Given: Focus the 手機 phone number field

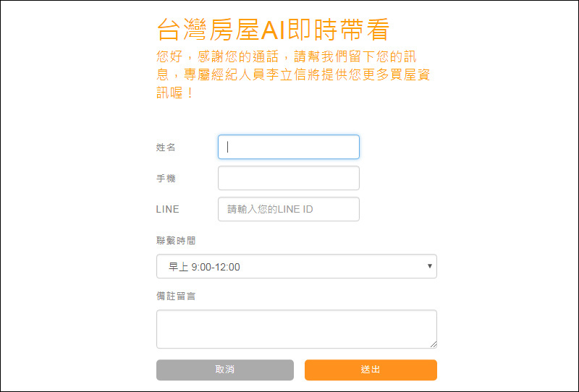Looking at the screenshot, I should click(x=288, y=178).
